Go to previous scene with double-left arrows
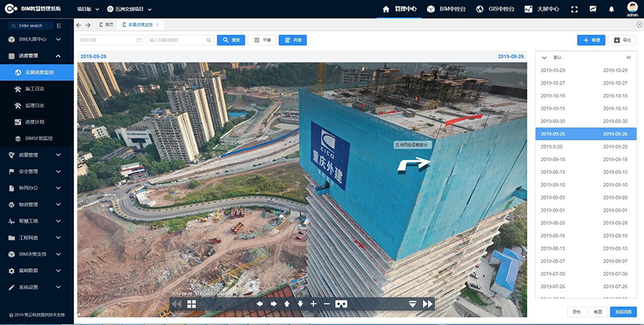 coord(177,304)
